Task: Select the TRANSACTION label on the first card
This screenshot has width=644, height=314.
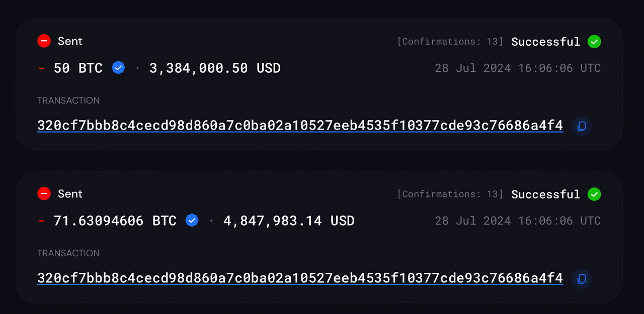Action: point(68,100)
